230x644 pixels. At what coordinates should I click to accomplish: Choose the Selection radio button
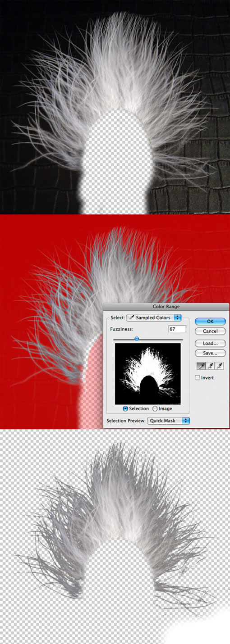[125, 408]
